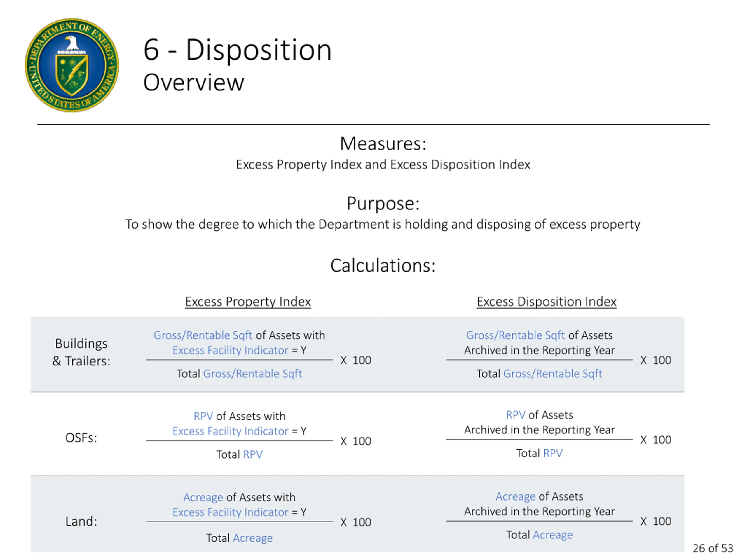Click "Excess Facility Indicator" link in Land row
The image size is (747, 560).
230,512
